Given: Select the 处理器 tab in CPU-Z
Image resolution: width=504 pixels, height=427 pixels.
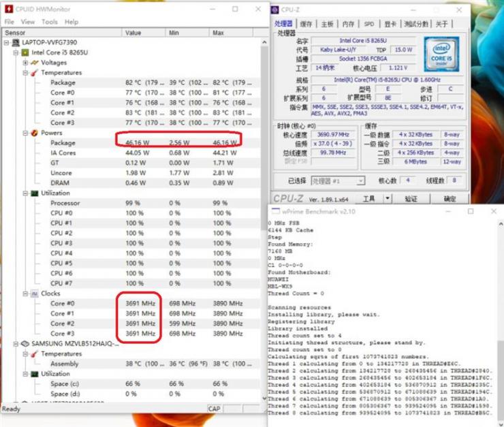Looking at the screenshot, I should click(283, 23).
